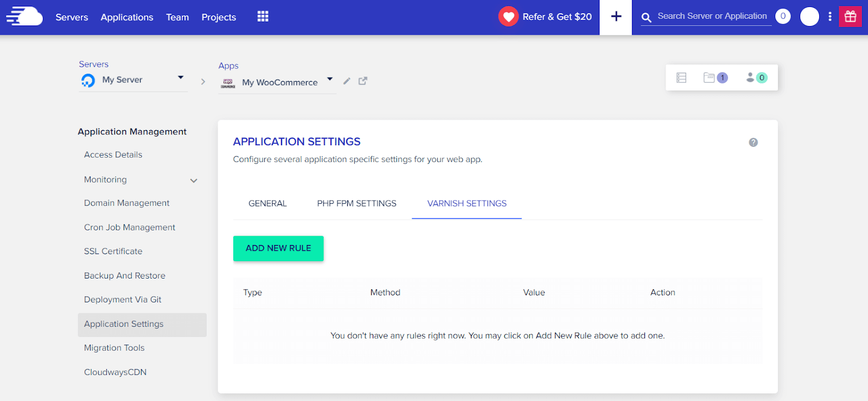This screenshot has height=401, width=868.
Task: Click the Application Settings heading
Action: tap(297, 142)
